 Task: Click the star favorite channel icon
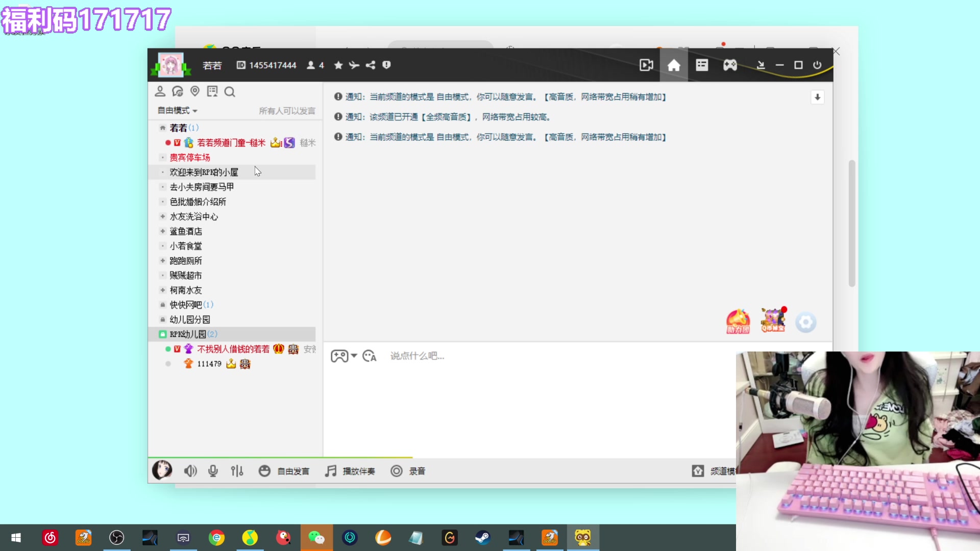tap(338, 65)
